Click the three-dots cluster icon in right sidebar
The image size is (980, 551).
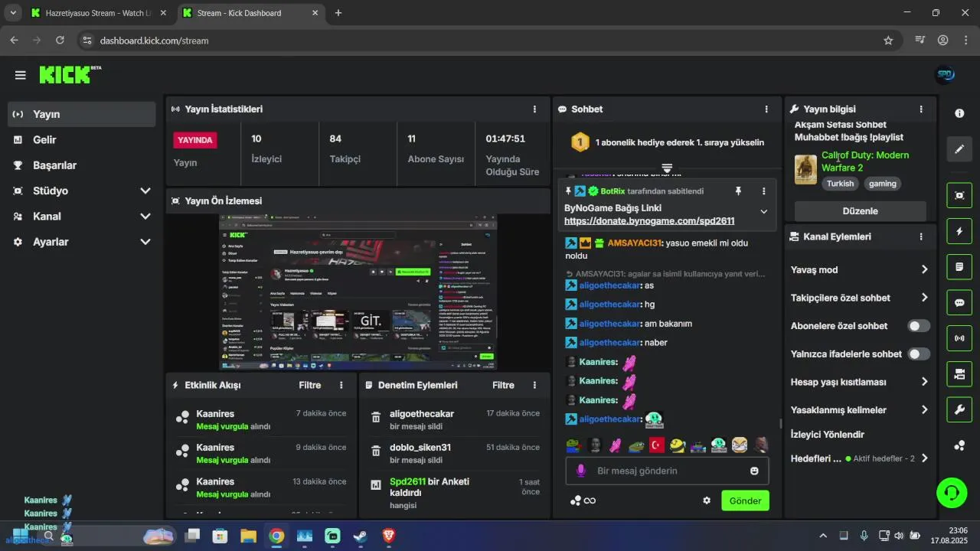point(959,445)
